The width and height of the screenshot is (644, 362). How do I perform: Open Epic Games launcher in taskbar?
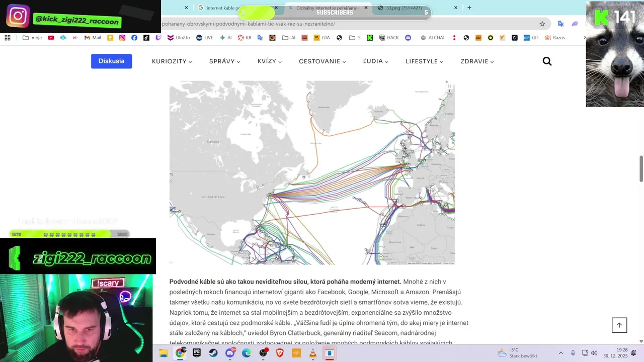[197, 353]
